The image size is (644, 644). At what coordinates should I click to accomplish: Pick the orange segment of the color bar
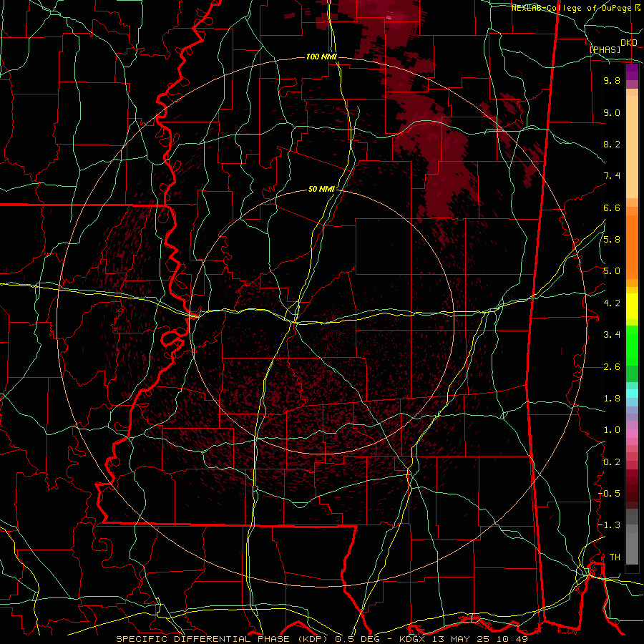tap(632, 248)
